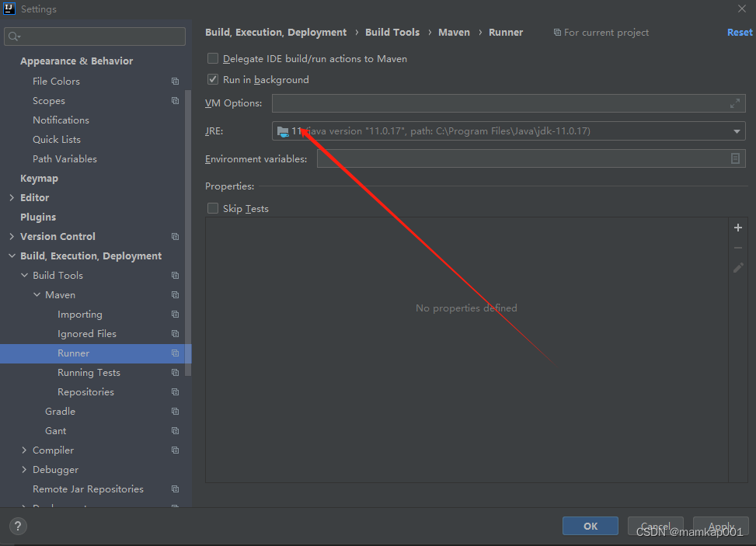The height and width of the screenshot is (546, 756).
Task: Open the JRE combo box showing 11.0.17
Action: [509, 131]
